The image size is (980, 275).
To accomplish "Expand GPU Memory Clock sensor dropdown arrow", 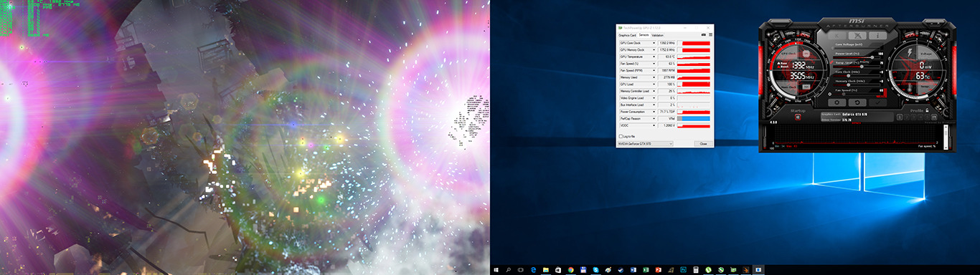I will click(x=654, y=49).
